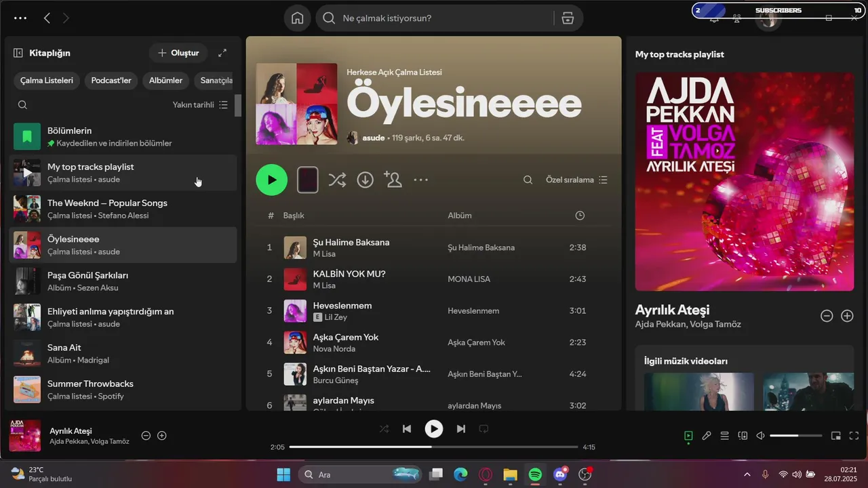Open The Weeknd — Popular Songs playlist
Screen dimensions: 868x488
[x=123, y=209]
